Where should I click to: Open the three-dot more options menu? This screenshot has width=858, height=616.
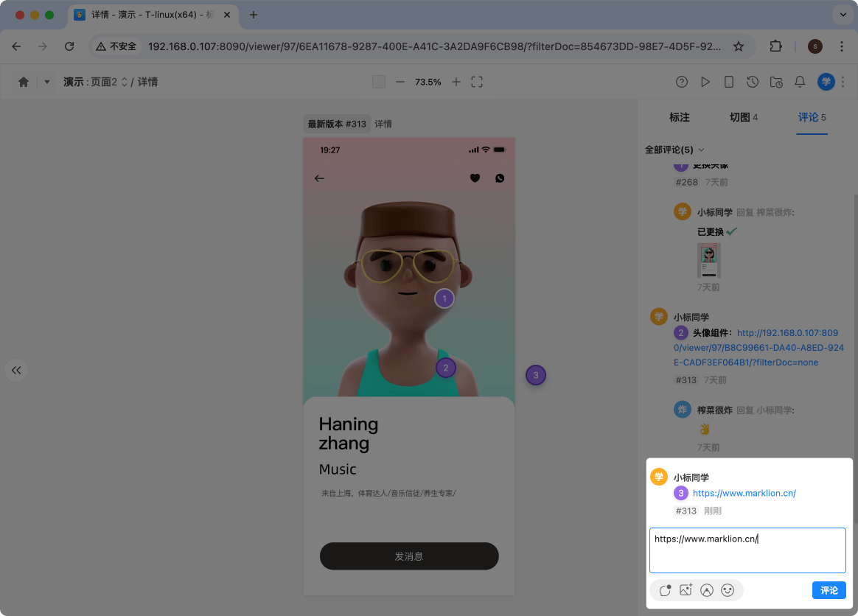point(843,82)
